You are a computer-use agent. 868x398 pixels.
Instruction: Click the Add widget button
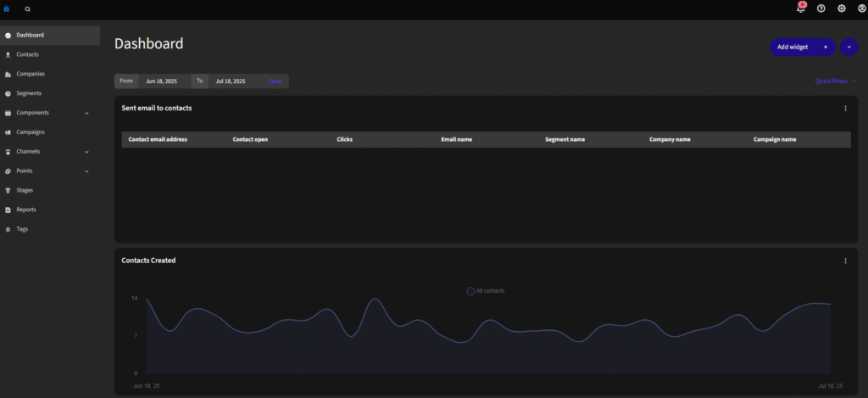pos(802,48)
